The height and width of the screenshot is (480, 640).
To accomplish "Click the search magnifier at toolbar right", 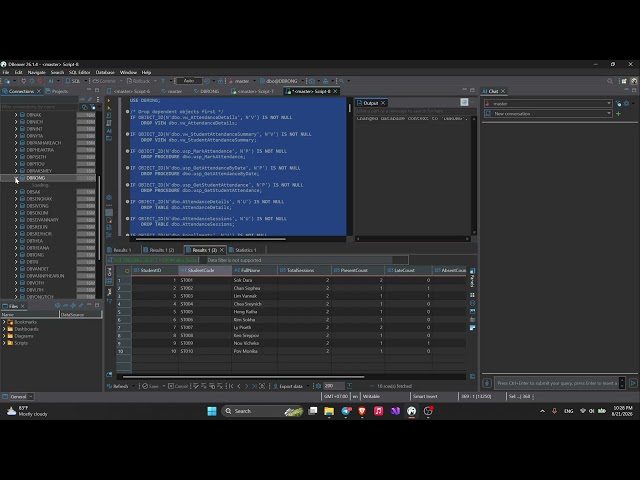I will 610,81.
